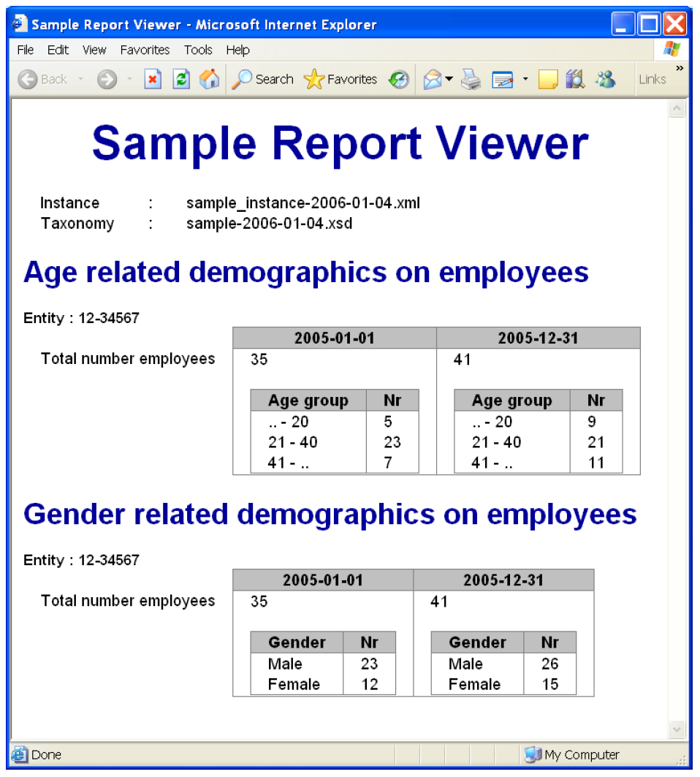
Task: Click the 'Sample Report Viewer' page heading
Action: pyautogui.click(x=340, y=143)
